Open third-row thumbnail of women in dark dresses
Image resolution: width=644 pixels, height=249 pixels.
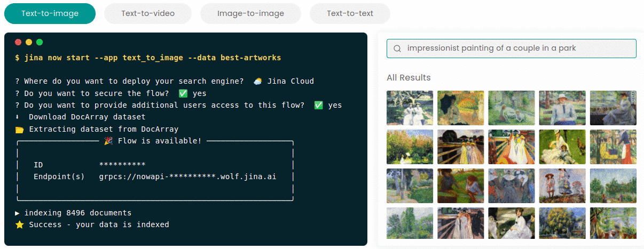511,186
